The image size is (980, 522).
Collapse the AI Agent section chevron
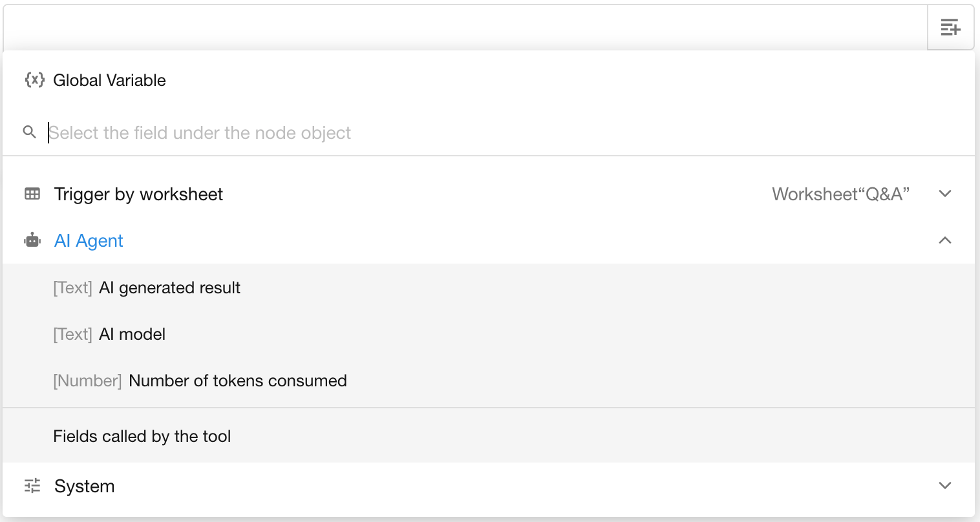(x=945, y=240)
